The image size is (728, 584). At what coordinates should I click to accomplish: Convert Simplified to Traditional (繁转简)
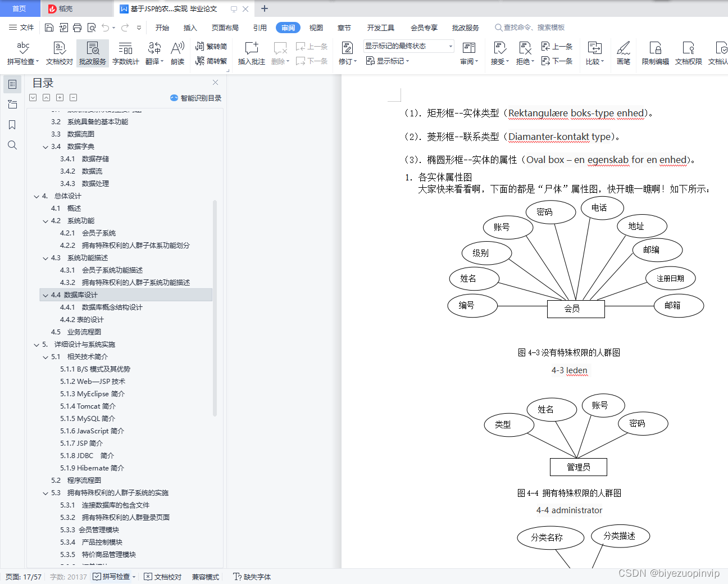coord(211,47)
